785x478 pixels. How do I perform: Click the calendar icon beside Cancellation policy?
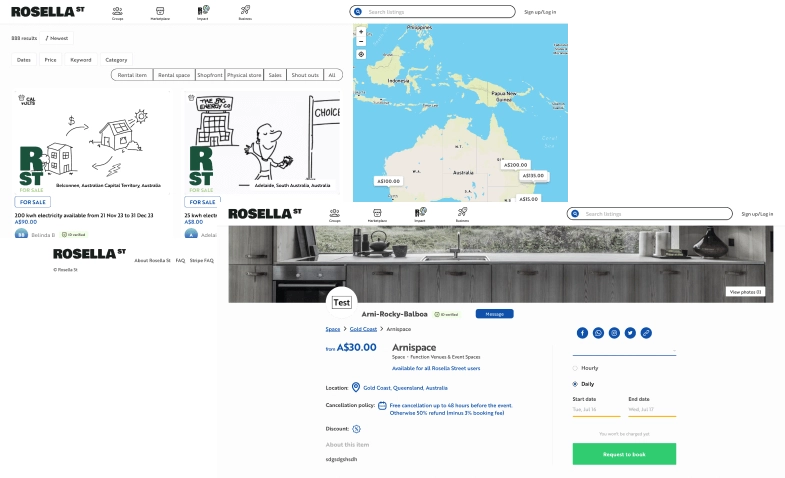382,405
